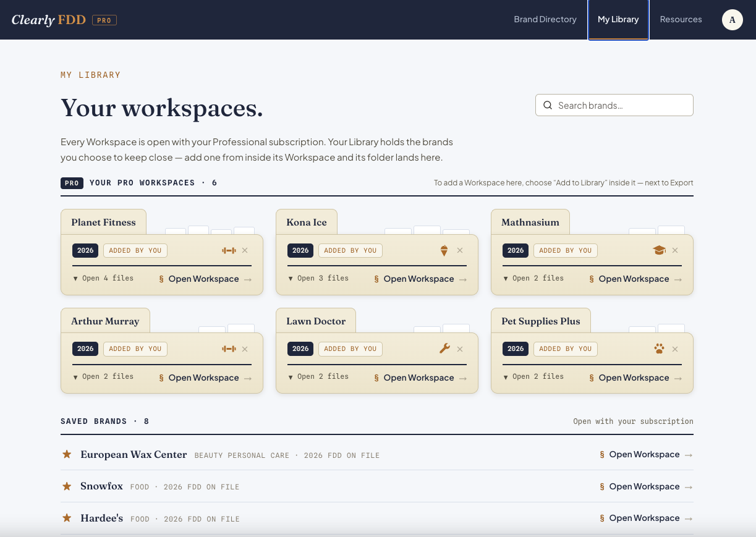Click the dumbbell icon on Arthur Murray card
756x537 pixels.
[229, 349]
